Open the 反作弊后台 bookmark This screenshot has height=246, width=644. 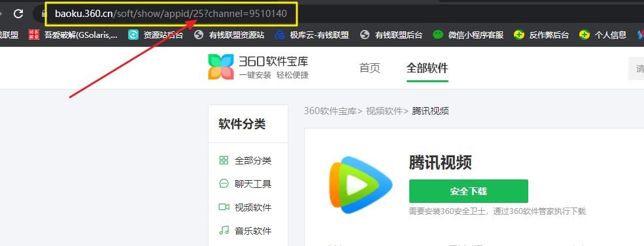click(541, 35)
